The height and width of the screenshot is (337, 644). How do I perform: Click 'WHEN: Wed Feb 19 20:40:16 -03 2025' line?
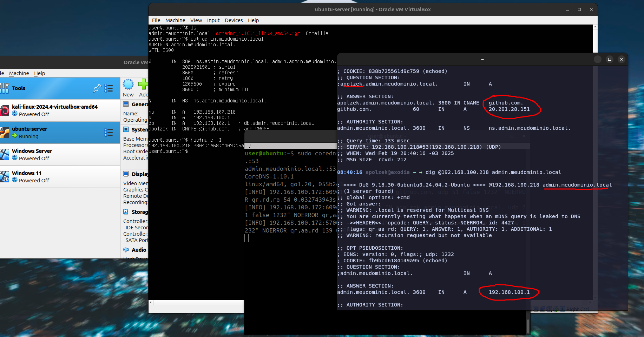[x=395, y=153]
